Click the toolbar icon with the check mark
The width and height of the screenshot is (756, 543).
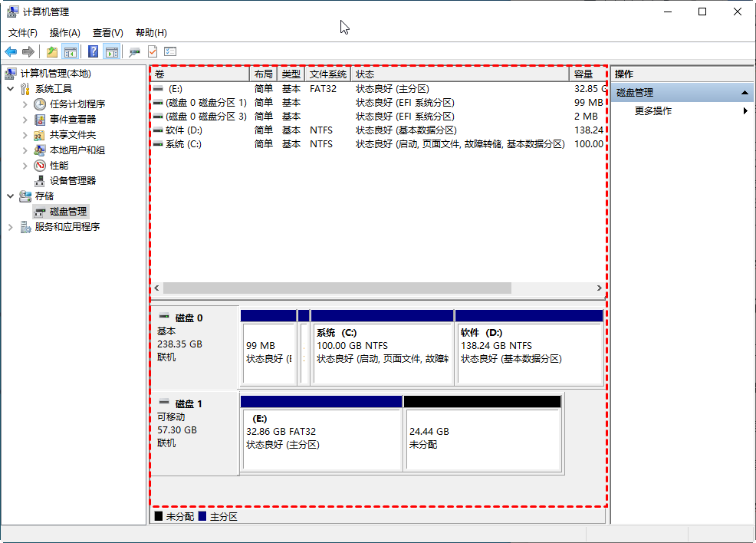tap(153, 51)
